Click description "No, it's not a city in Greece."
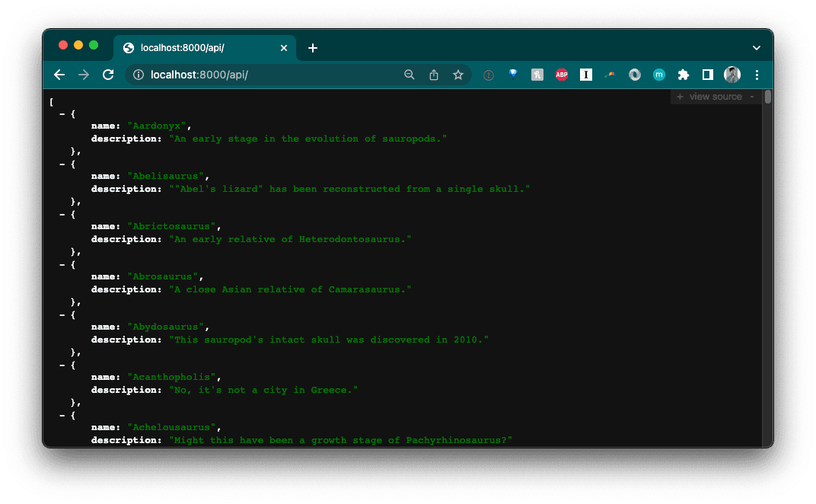 (264, 390)
